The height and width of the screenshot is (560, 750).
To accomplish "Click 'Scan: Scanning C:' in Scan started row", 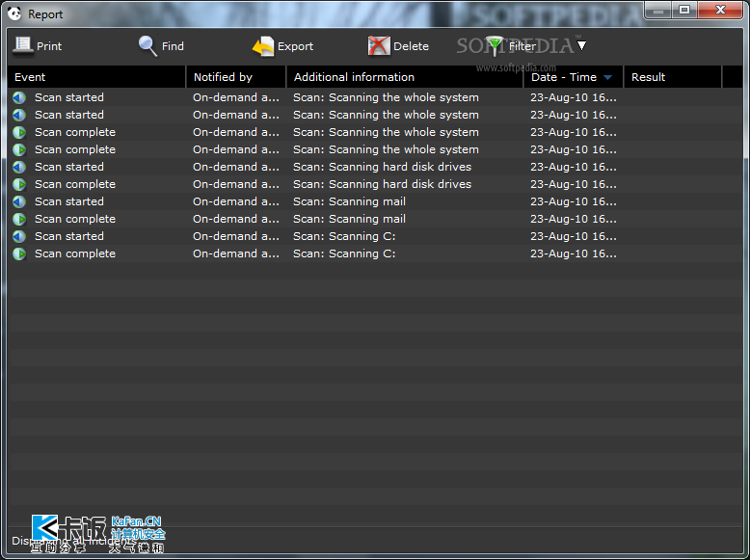I will click(x=344, y=236).
